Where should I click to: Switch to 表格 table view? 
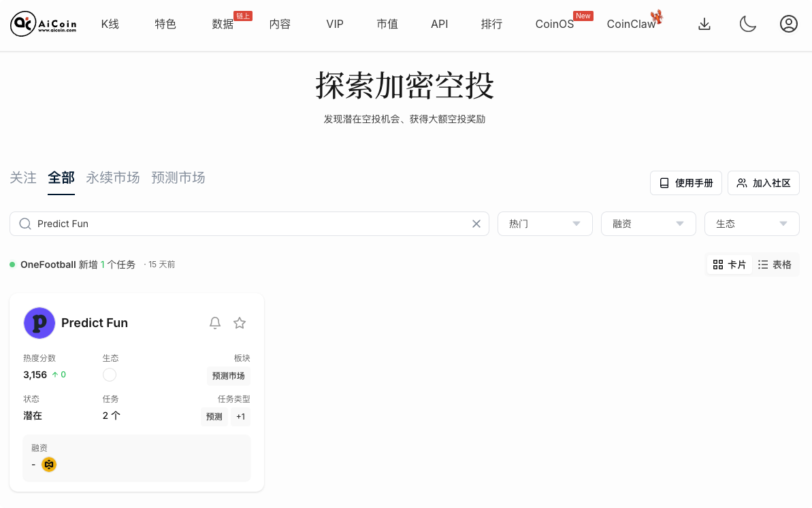pyautogui.click(x=776, y=265)
